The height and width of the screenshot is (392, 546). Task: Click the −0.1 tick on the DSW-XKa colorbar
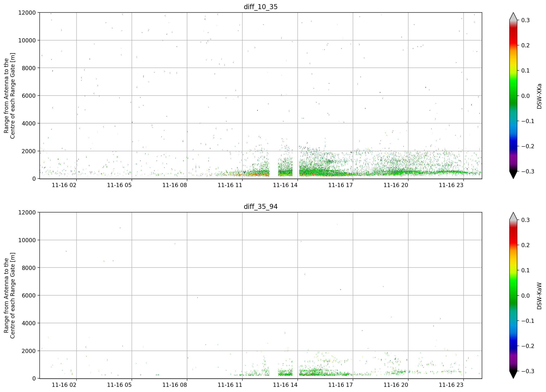coord(528,121)
